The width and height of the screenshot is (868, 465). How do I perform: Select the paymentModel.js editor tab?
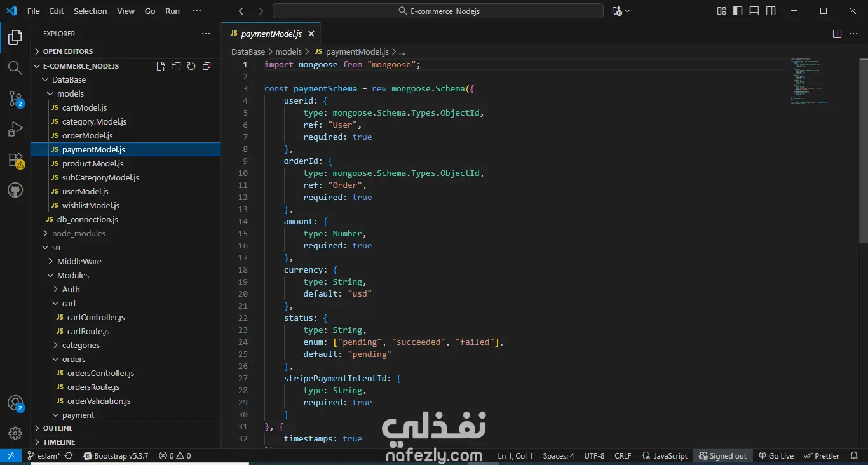tap(271, 34)
